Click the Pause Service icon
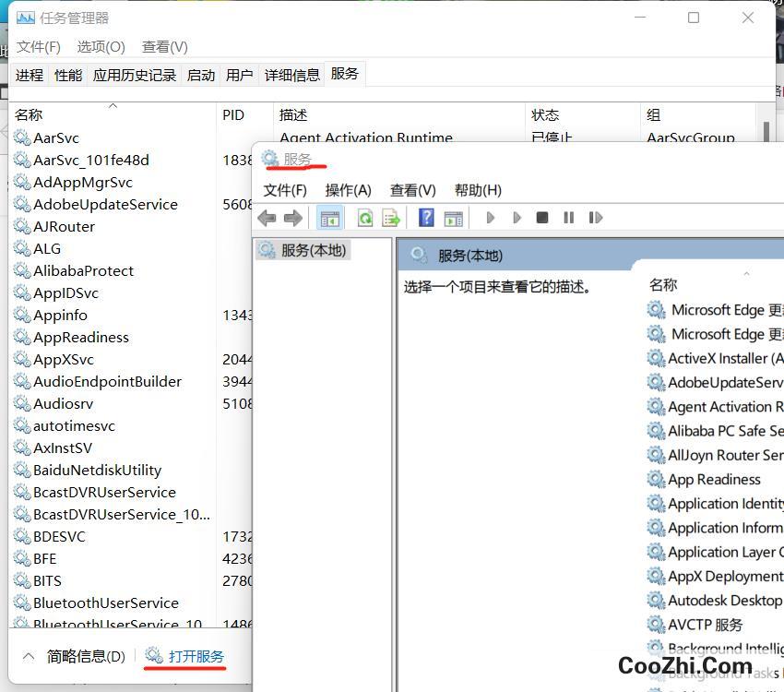Viewport: 784px width, 692px height. click(568, 218)
